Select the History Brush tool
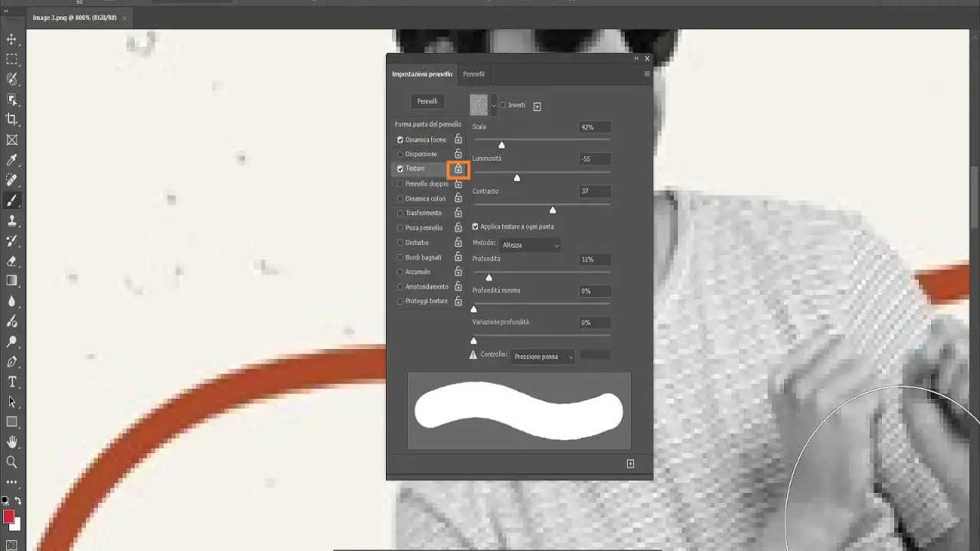This screenshot has width=980, height=551. (11, 240)
